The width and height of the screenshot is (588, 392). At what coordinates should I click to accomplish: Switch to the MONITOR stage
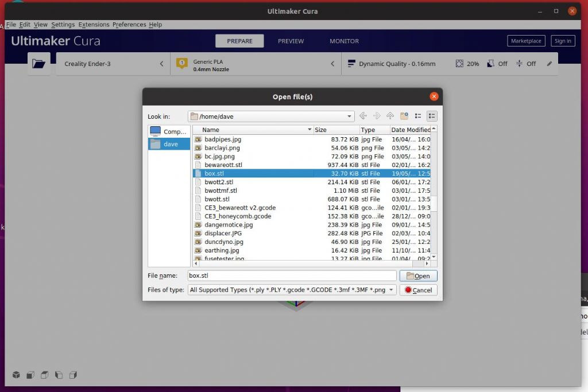(345, 41)
